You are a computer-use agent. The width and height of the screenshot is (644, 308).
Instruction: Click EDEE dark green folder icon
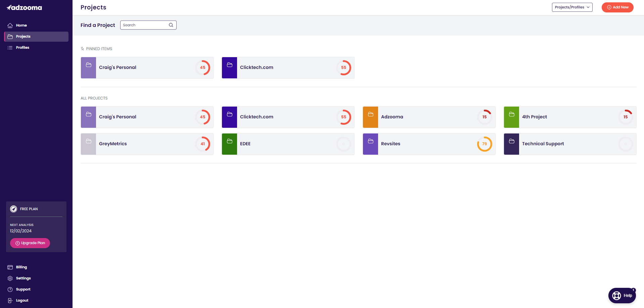point(230,141)
